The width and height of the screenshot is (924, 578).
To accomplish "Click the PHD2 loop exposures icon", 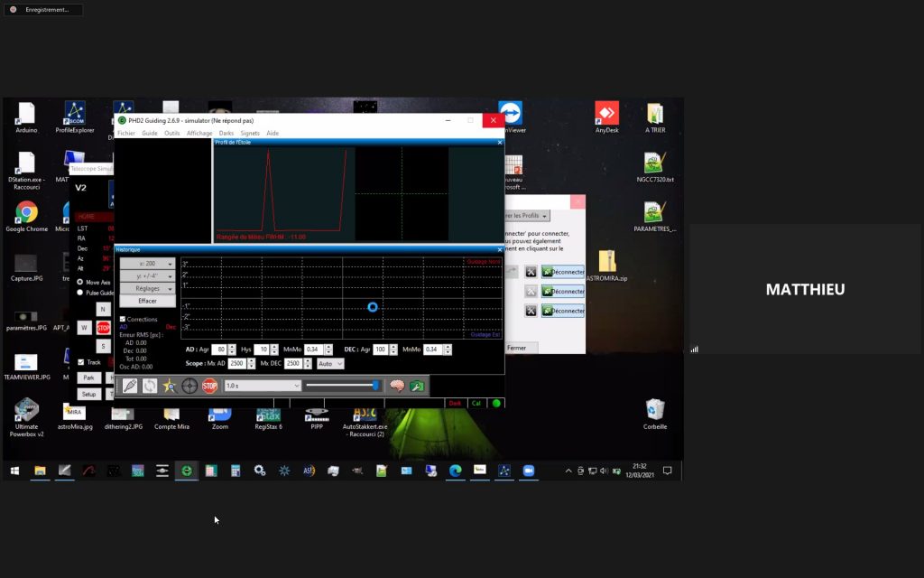I will point(150,386).
